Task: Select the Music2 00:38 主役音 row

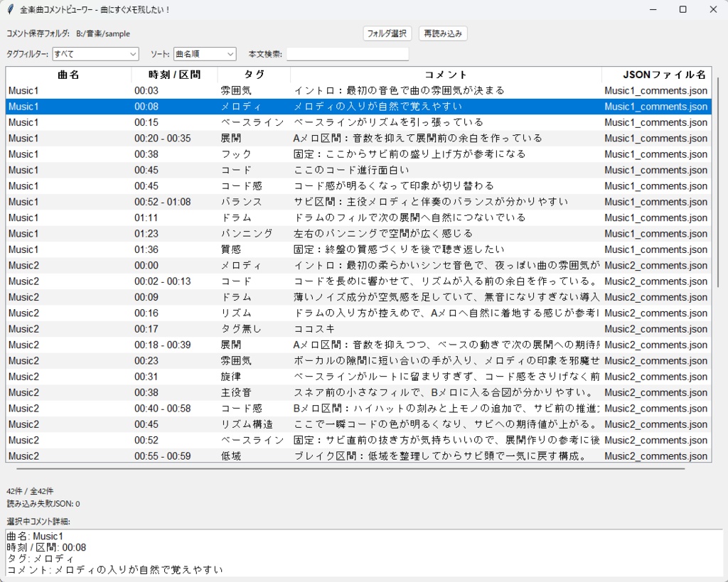Action: [x=358, y=393]
